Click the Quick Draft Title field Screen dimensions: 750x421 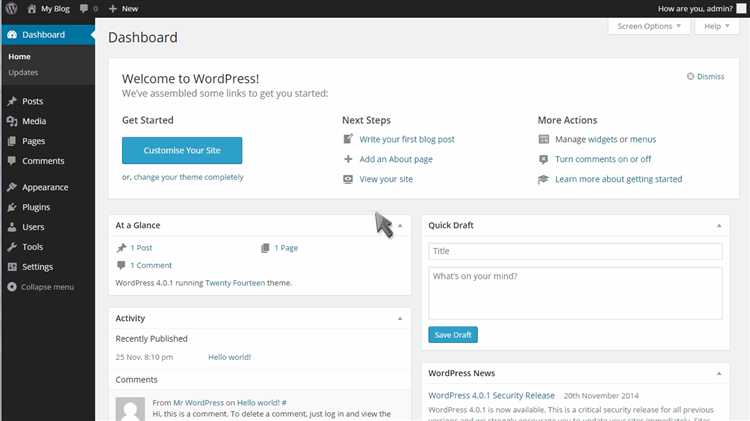pyautogui.click(x=575, y=251)
